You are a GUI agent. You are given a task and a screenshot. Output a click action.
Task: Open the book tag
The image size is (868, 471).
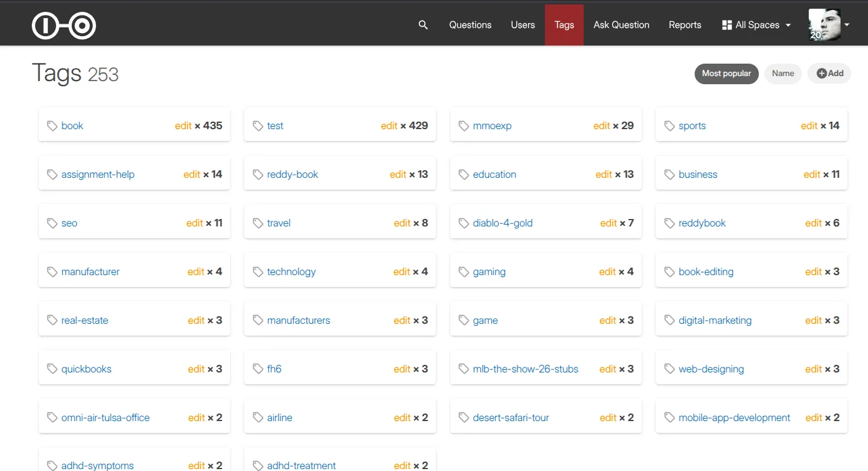tap(72, 126)
